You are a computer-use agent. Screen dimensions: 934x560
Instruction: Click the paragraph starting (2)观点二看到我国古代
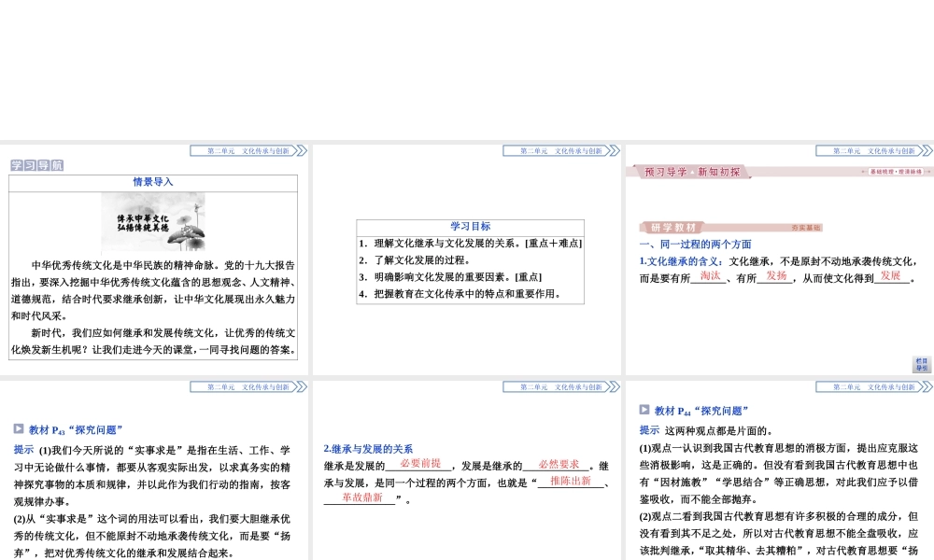click(x=779, y=534)
